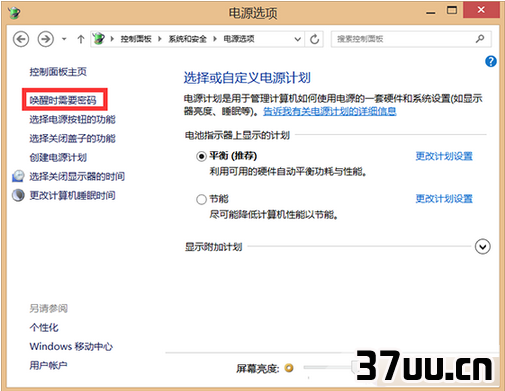Screen dimensions: 505x391
Task: Expand arrow after 控制面板 breadcrumb
Action: [160, 39]
